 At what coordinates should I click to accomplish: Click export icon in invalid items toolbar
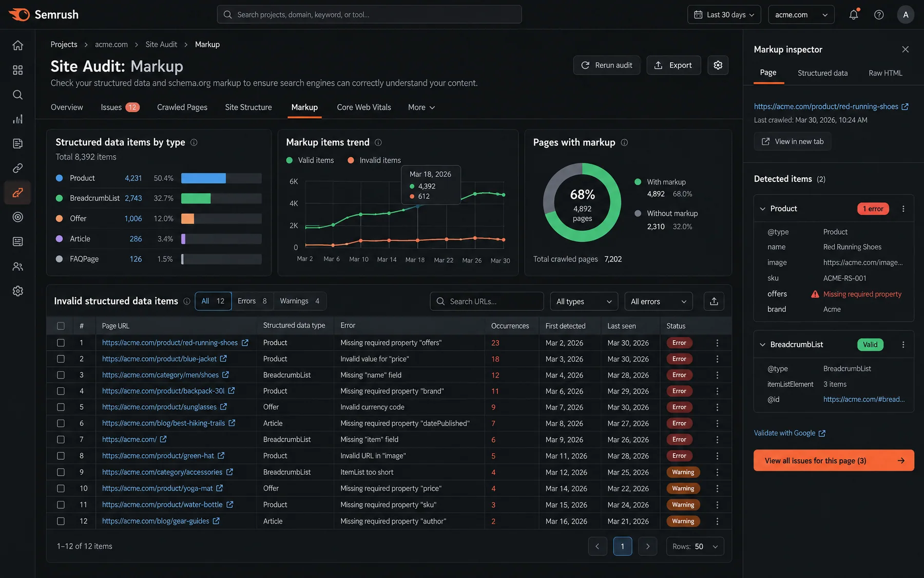(714, 302)
